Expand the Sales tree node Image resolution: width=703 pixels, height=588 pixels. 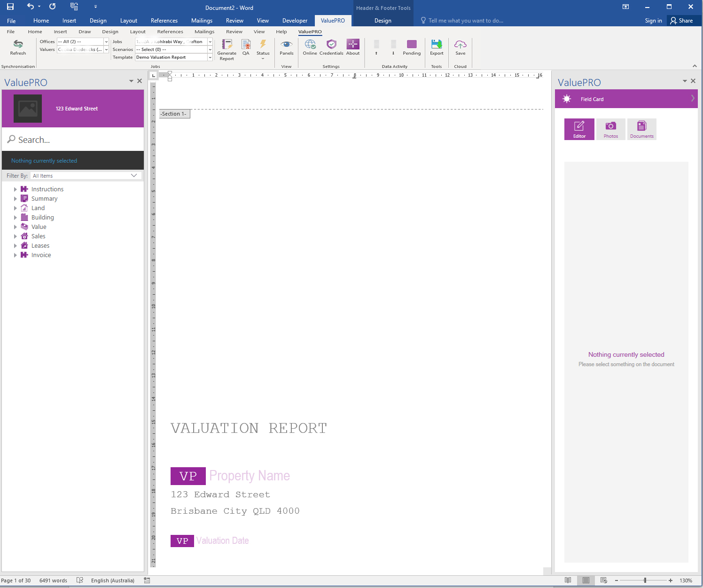(x=15, y=236)
